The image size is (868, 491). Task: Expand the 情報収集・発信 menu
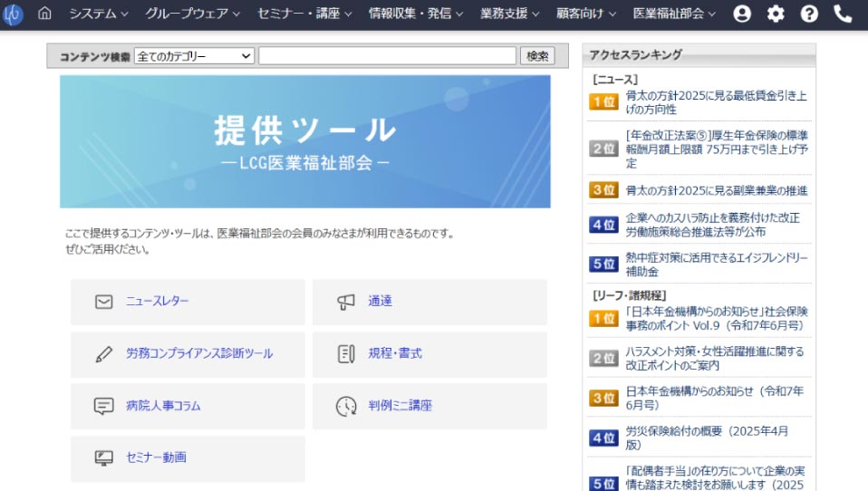point(416,14)
